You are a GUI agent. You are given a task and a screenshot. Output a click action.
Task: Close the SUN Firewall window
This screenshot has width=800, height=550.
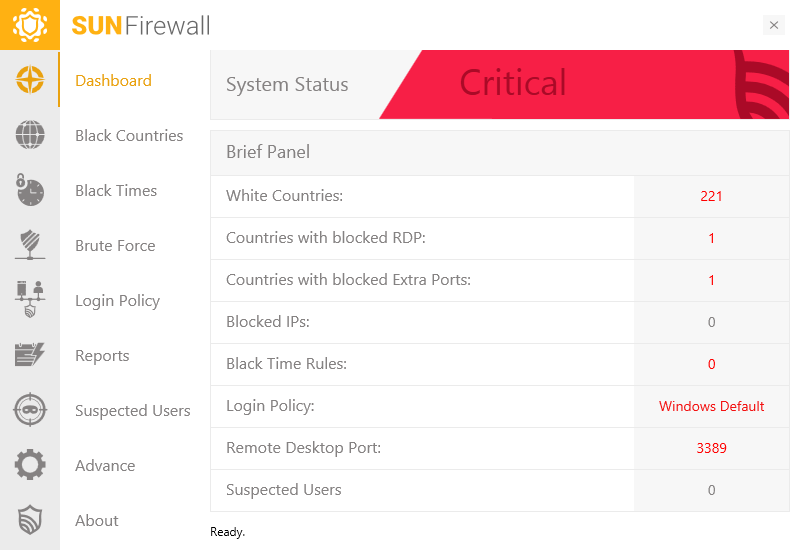773,25
